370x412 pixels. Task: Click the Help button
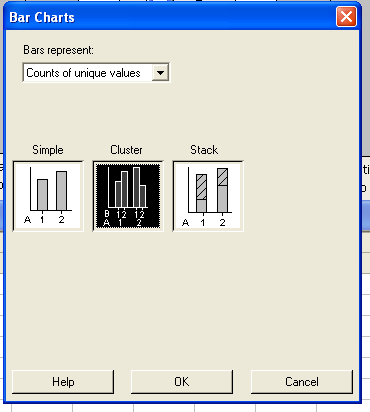[63, 382]
